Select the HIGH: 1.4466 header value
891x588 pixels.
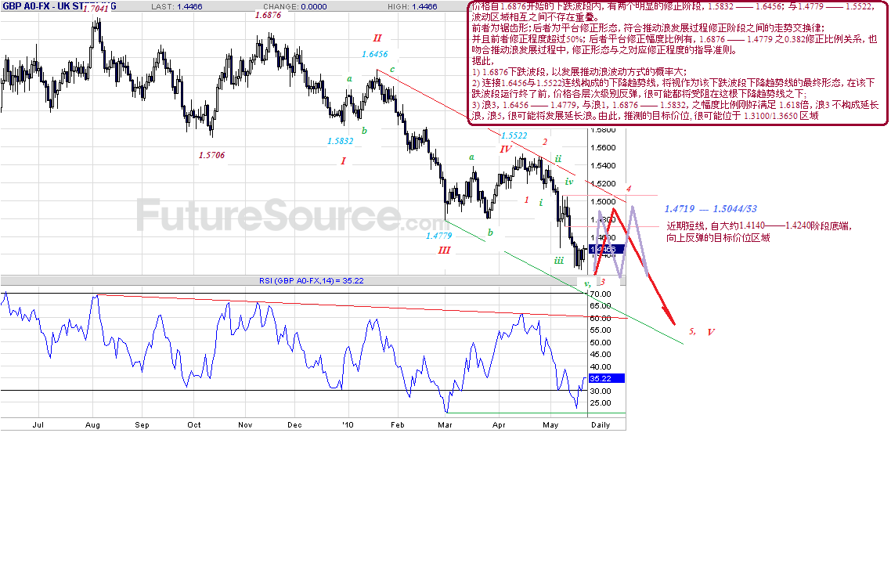413,7
